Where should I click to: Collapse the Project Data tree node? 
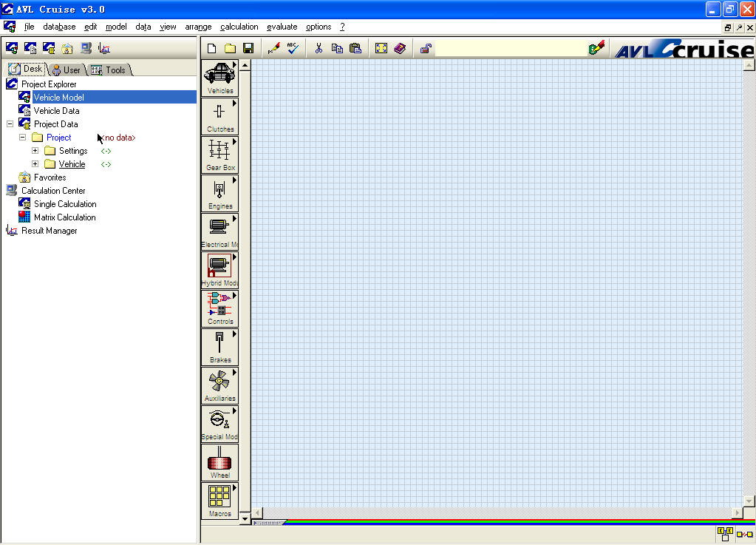point(10,124)
